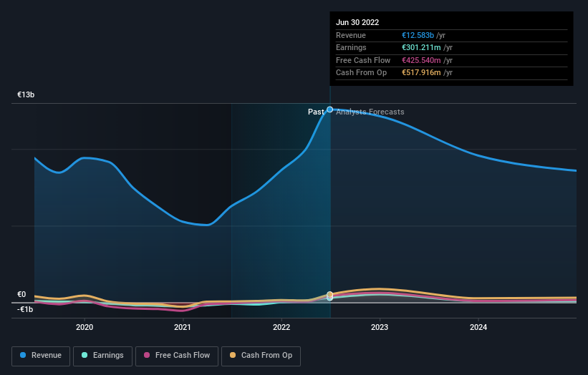This screenshot has height=375, width=588.
Task: Toggle the Free Cash Flow legend series
Action: (x=177, y=356)
